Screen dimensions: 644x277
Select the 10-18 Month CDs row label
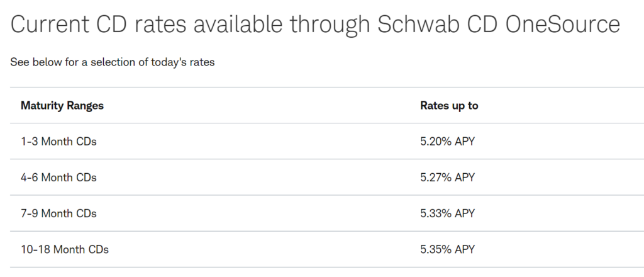(x=65, y=249)
